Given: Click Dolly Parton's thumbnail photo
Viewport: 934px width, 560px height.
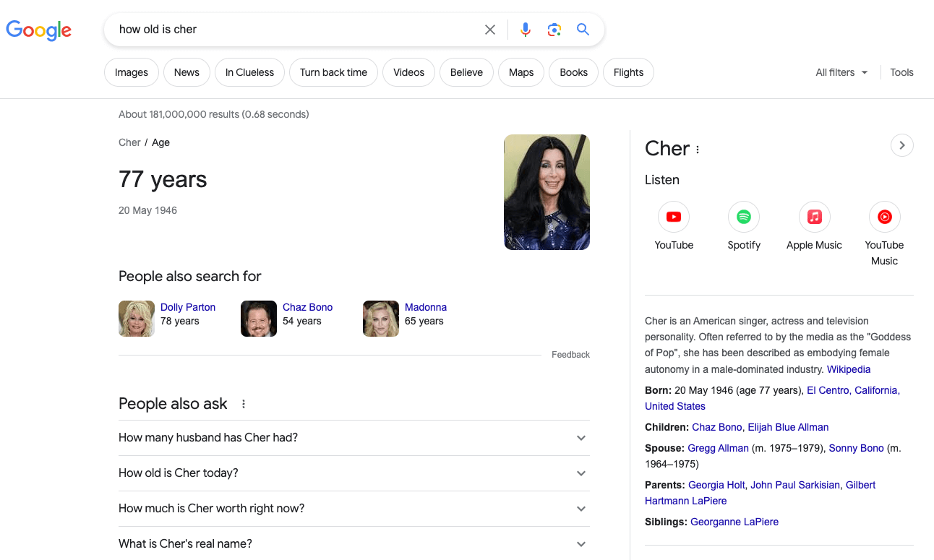Looking at the screenshot, I should pyautogui.click(x=137, y=319).
